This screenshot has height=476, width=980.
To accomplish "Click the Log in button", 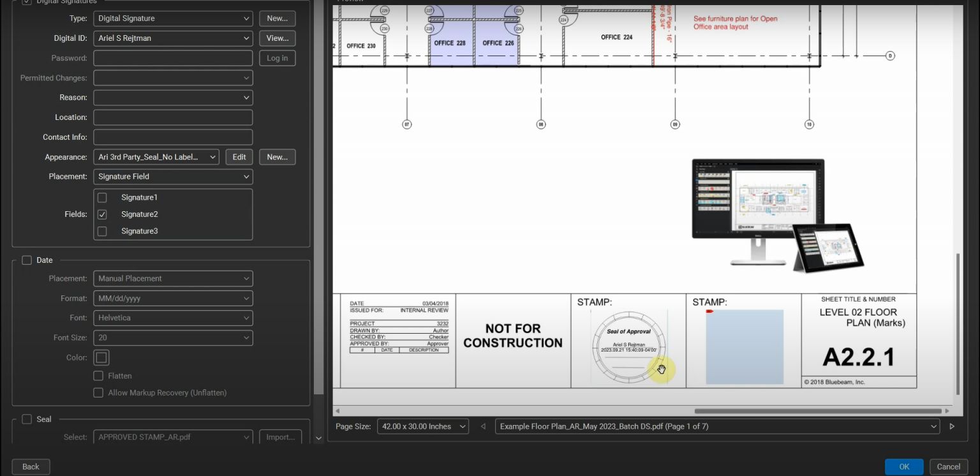I will (x=277, y=57).
